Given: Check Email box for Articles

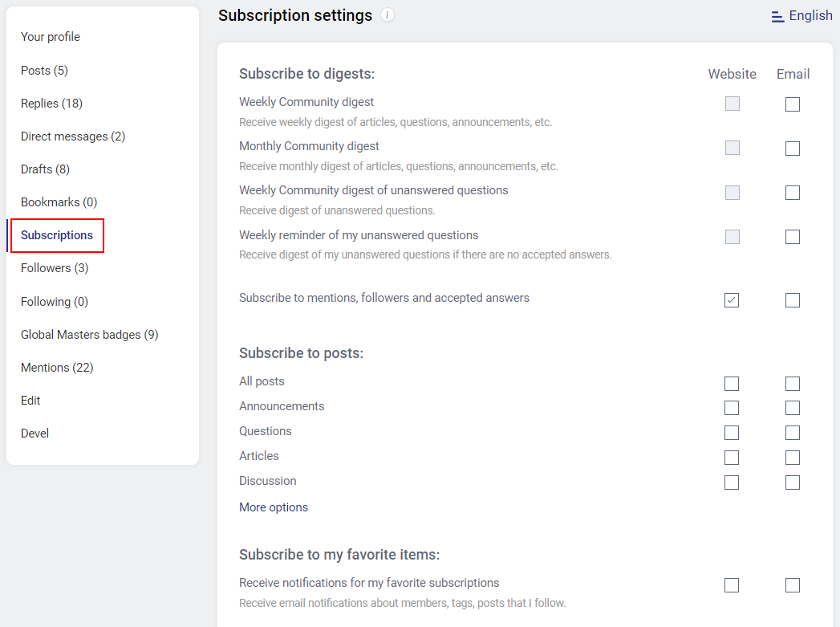Looking at the screenshot, I should pyautogui.click(x=793, y=458).
